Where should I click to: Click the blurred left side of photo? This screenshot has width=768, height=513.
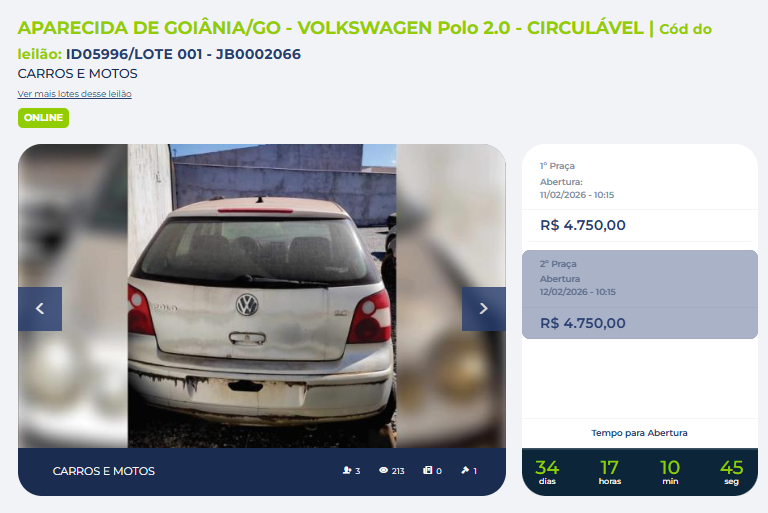click(73, 296)
